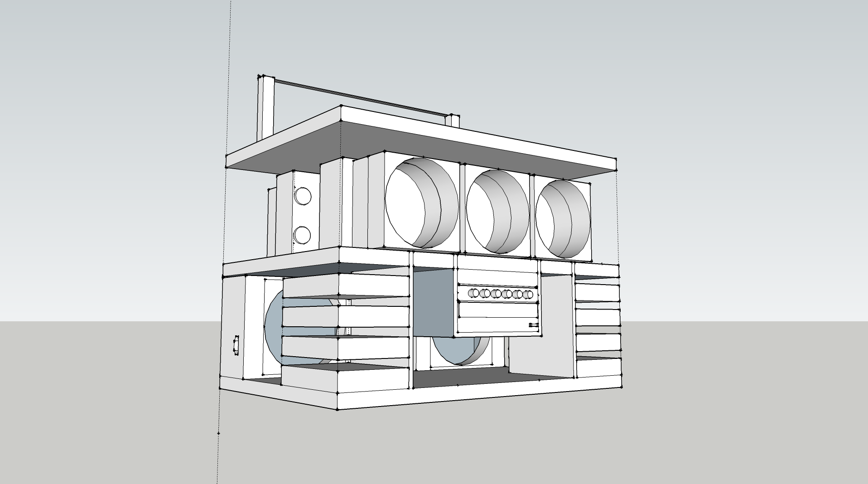
Task: Click the last knob on the amplifier panel
Action: pyautogui.click(x=528, y=295)
